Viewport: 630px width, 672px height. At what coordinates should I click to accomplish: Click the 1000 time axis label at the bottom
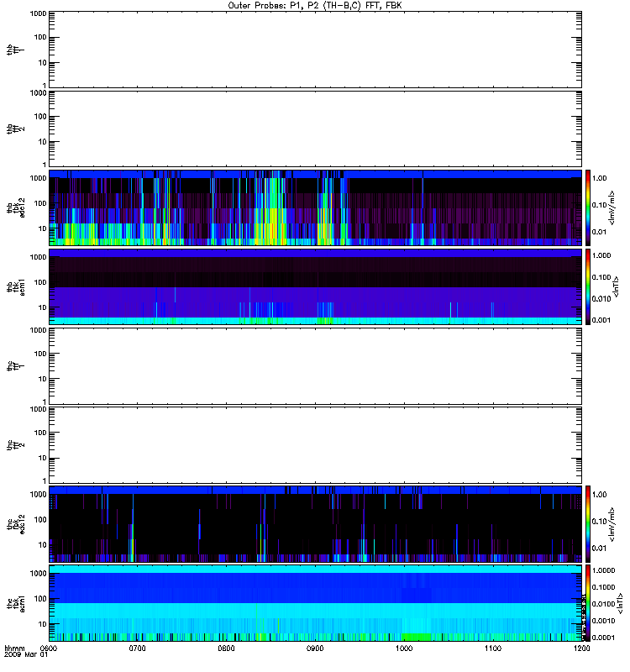point(404,648)
